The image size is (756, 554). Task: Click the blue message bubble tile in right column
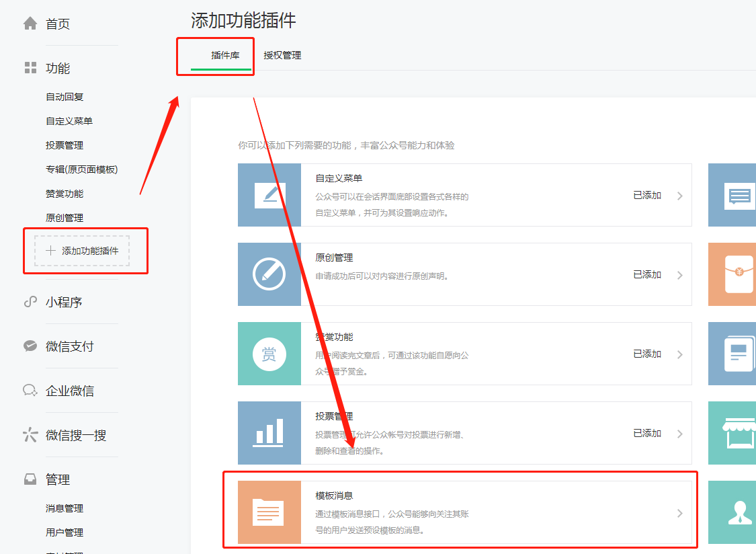pos(732,195)
